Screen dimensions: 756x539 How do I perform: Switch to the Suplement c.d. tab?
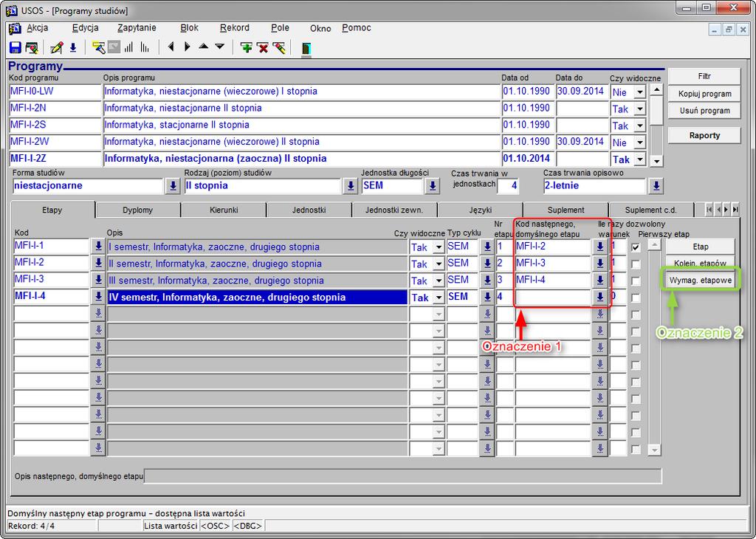(x=651, y=210)
